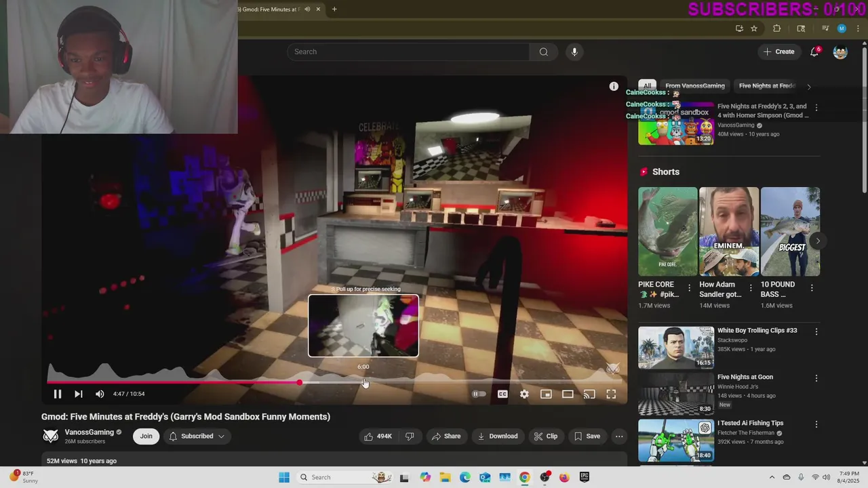Viewport: 868px width, 488px height.
Task: Open Firefox from the taskbar
Action: [x=564, y=477]
